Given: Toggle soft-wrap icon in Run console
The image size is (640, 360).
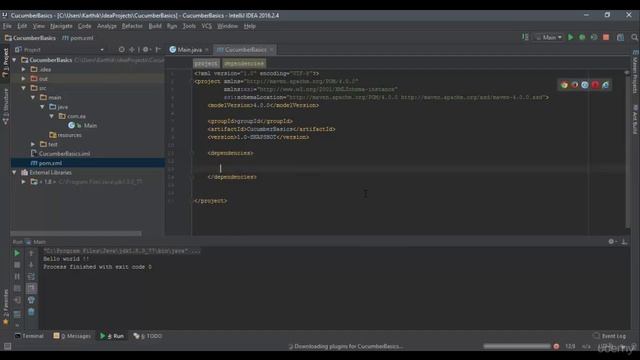Looking at the screenshot, I should click(31, 277).
